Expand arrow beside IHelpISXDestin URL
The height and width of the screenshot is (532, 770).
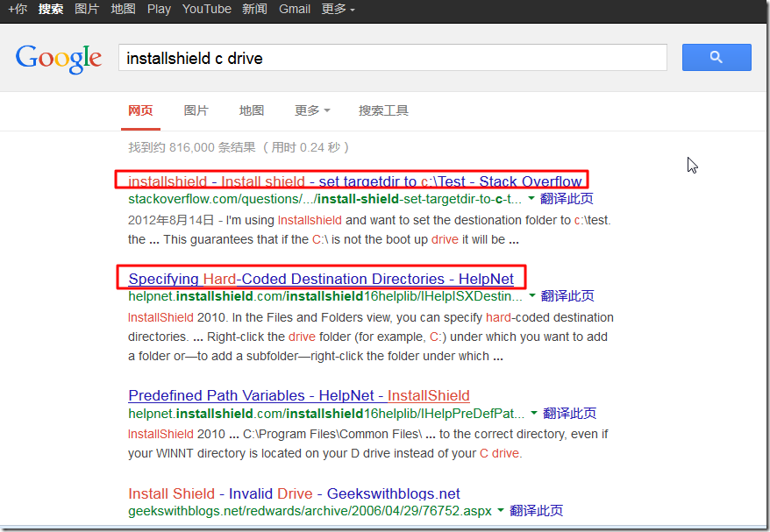click(x=531, y=296)
